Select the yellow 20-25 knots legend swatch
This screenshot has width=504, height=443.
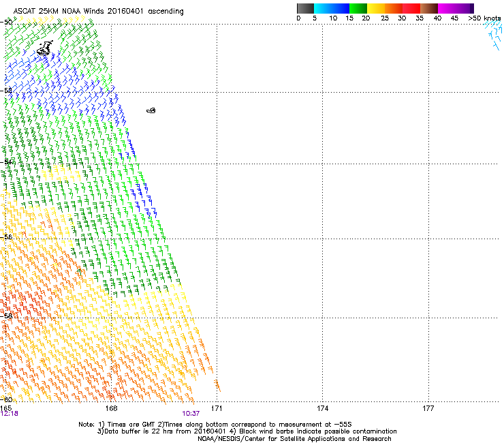376,8
